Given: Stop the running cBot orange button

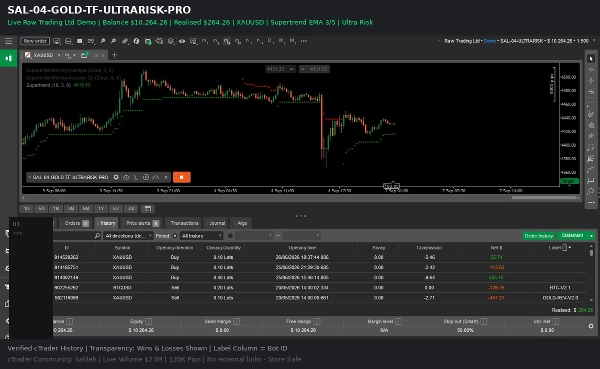Looking at the screenshot, I should [182, 177].
